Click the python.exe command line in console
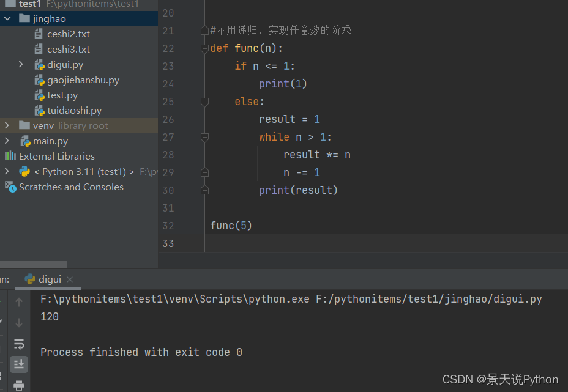 pos(291,299)
